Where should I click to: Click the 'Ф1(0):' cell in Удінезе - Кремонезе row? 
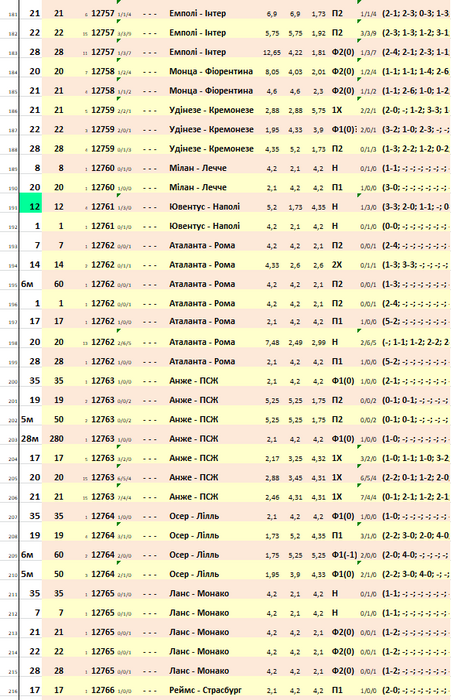344,129
